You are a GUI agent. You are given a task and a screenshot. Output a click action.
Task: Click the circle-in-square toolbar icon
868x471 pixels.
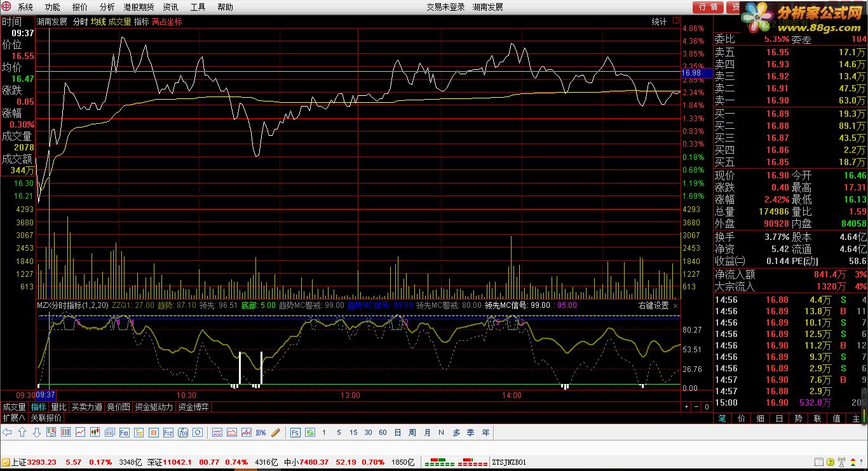197,432
